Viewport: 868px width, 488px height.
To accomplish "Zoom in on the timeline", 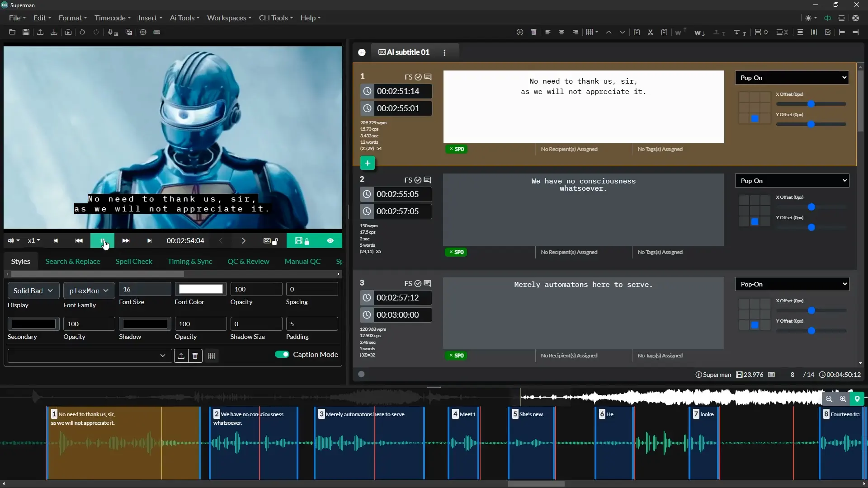I will click(843, 399).
